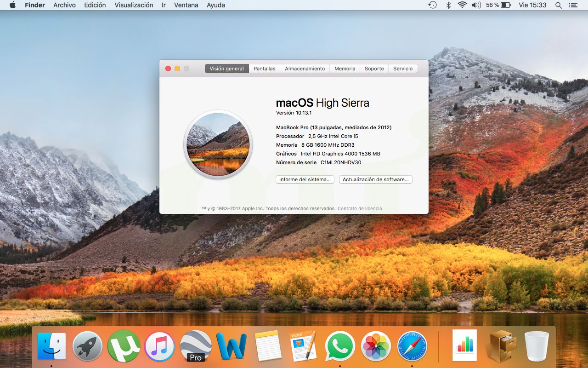
Task: Switch to the Almacenamiento tab
Action: pos(305,69)
